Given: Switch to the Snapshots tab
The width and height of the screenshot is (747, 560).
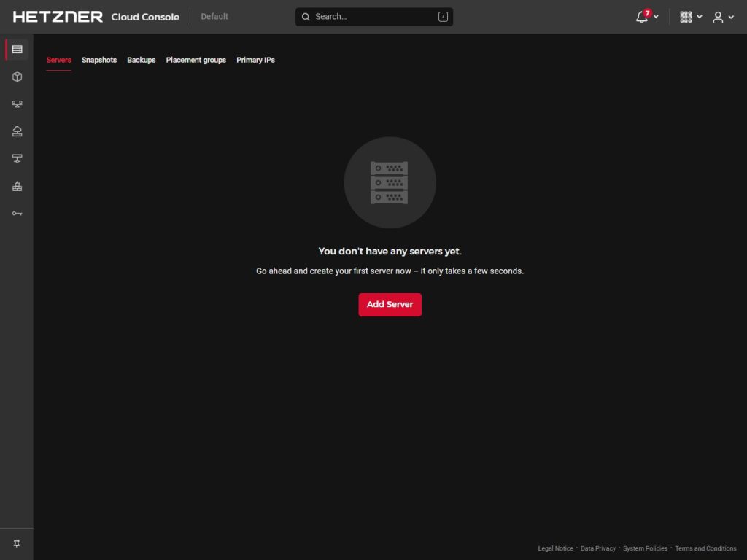Looking at the screenshot, I should tap(99, 60).
